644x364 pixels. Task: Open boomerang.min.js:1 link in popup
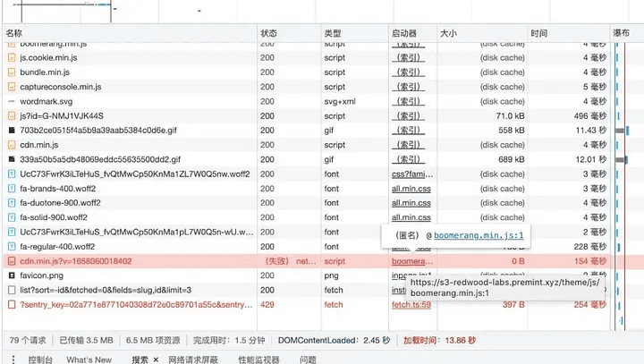coord(479,235)
